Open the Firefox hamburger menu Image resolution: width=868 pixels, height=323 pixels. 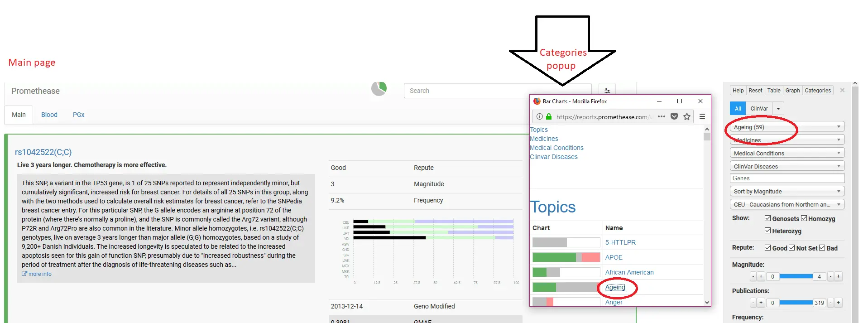pos(702,116)
